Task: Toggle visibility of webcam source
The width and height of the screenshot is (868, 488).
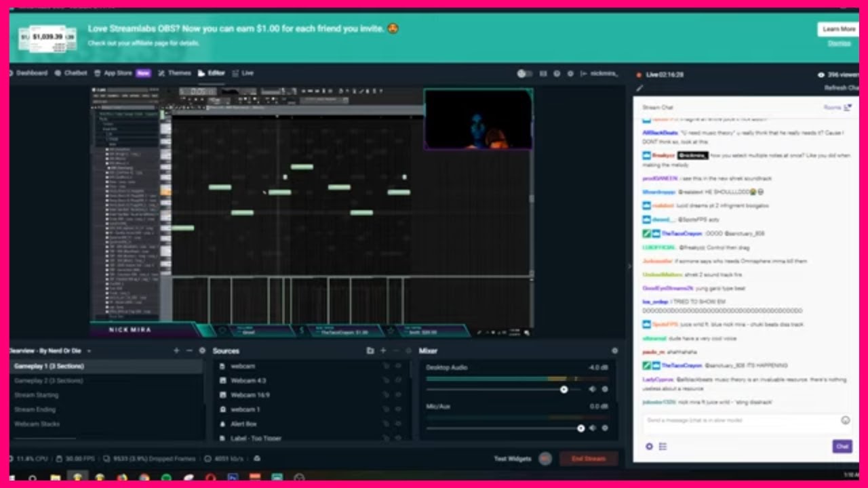Action: [x=399, y=366]
